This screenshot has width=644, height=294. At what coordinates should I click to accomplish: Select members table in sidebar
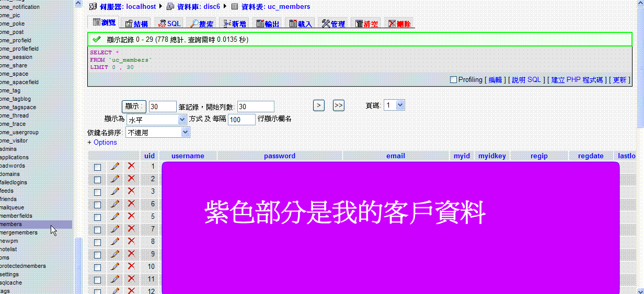(x=11, y=224)
